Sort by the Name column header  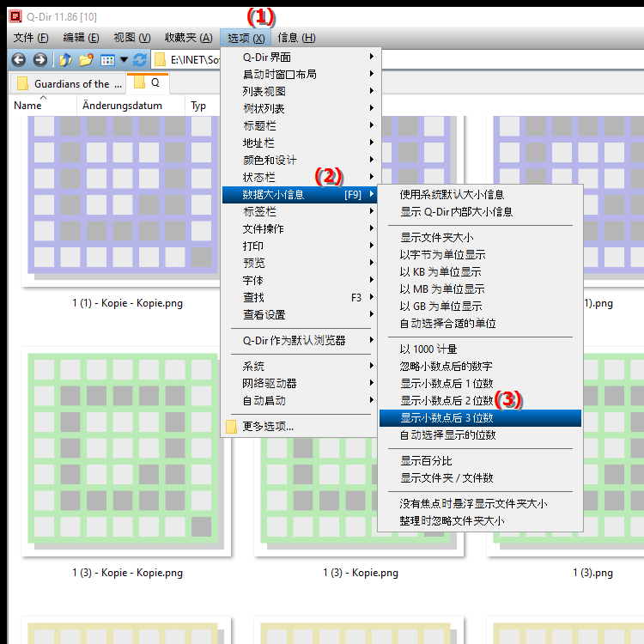pyautogui.click(x=43, y=106)
